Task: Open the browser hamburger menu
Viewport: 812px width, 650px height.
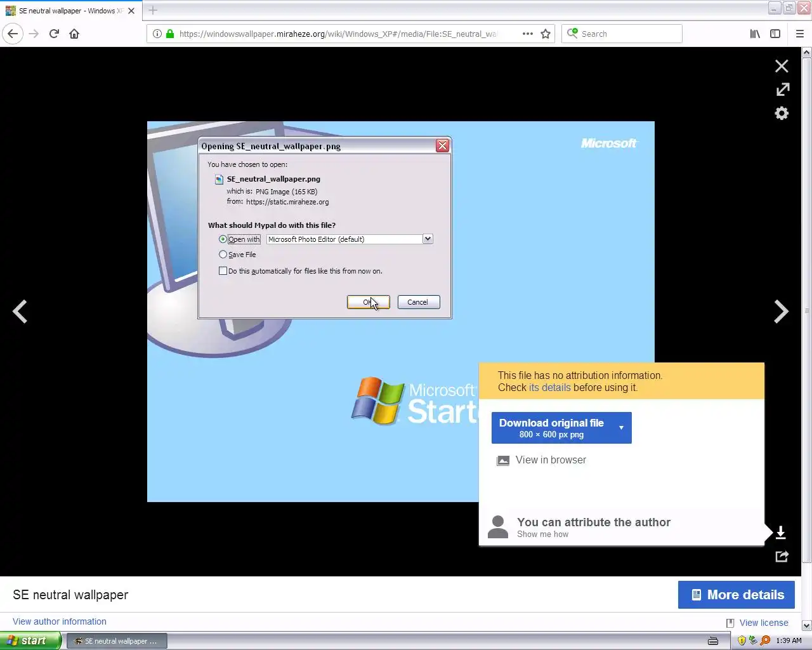Action: pyautogui.click(x=799, y=34)
